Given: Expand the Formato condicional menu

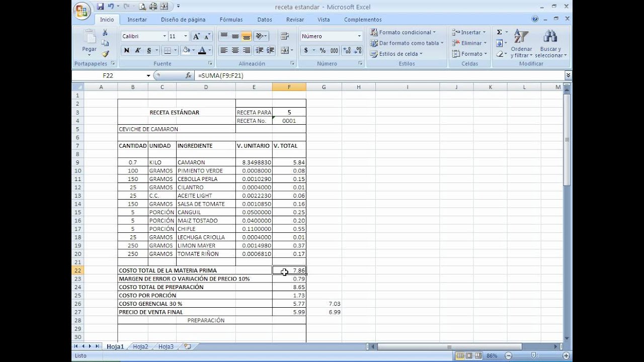Looking at the screenshot, I should click(x=403, y=32).
